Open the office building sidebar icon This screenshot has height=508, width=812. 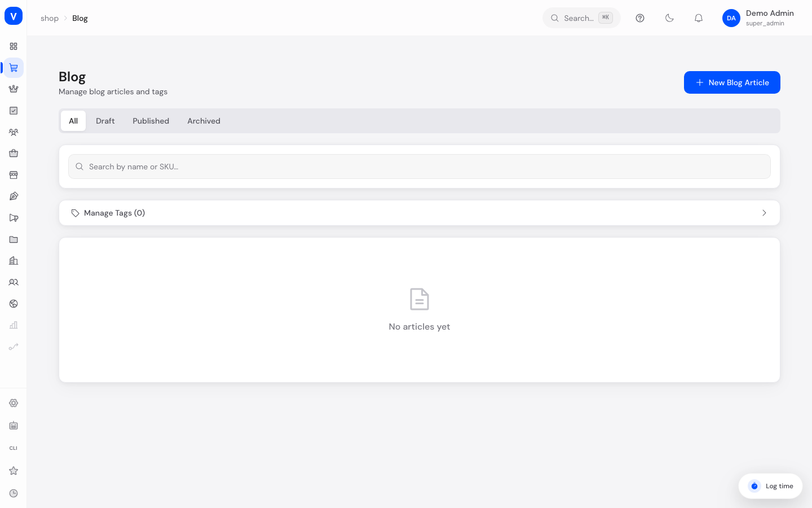coord(14,261)
